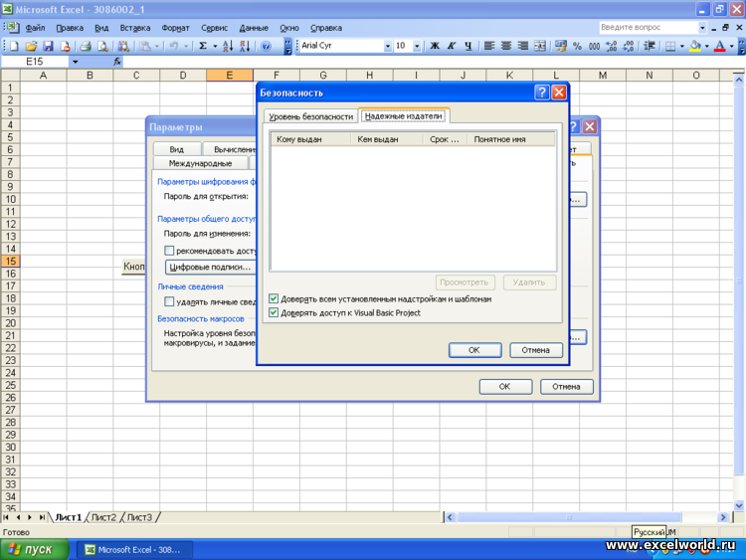Toggle trust all installed add-ins checkbox
This screenshot has width=746, height=560.
(274, 298)
